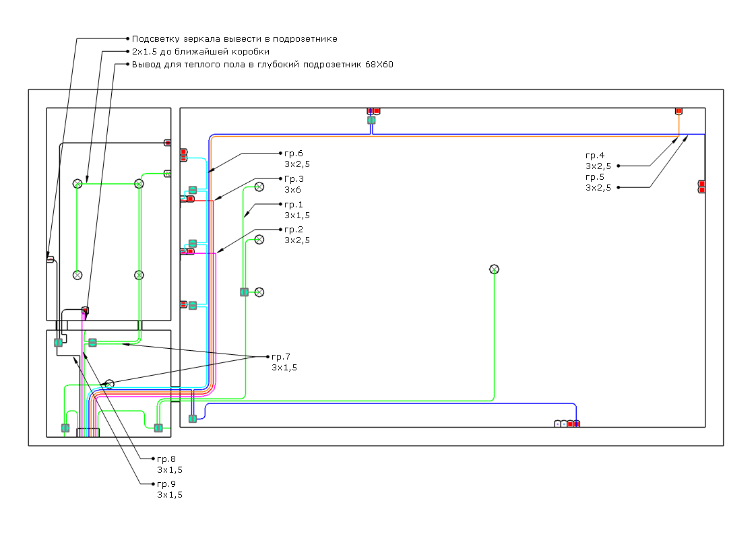The width and height of the screenshot is (756, 534).
Task: Select the top-left bathroom ceiling lamp
Action: point(77,184)
